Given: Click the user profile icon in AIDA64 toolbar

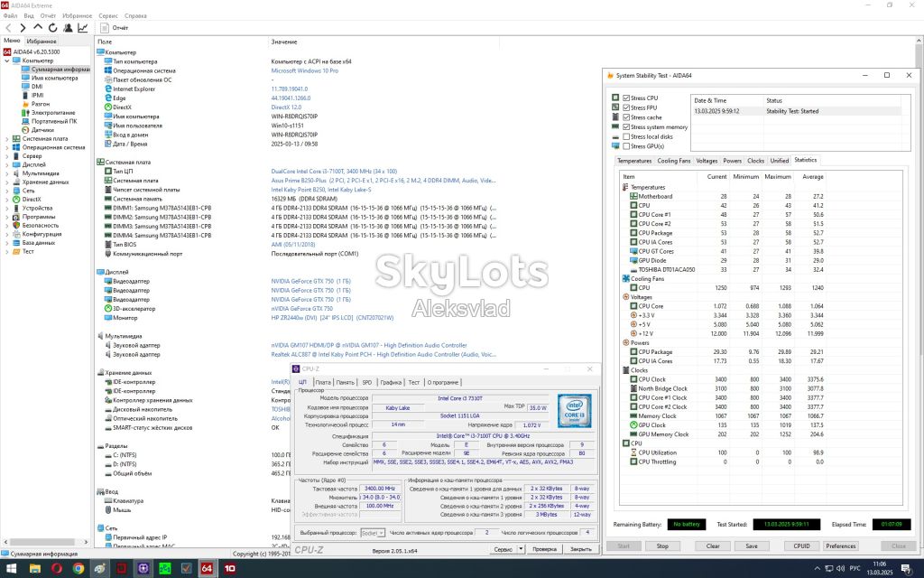Looking at the screenshot, I should tap(68, 28).
